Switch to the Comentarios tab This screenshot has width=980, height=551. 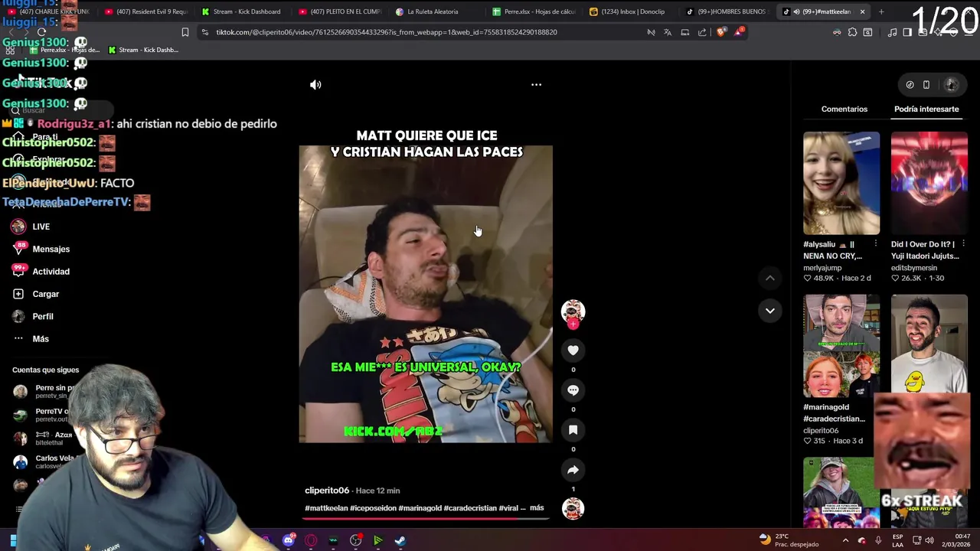tap(844, 109)
